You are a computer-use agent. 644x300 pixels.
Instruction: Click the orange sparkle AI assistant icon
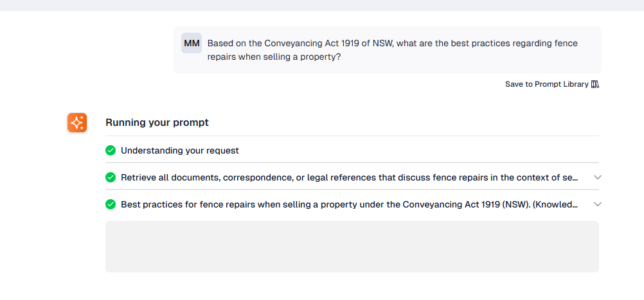click(x=77, y=123)
